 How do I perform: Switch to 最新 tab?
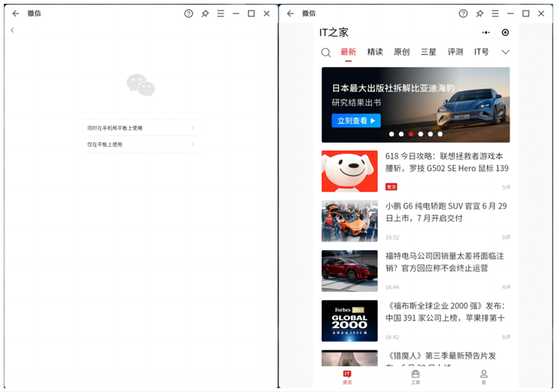pyautogui.click(x=348, y=52)
